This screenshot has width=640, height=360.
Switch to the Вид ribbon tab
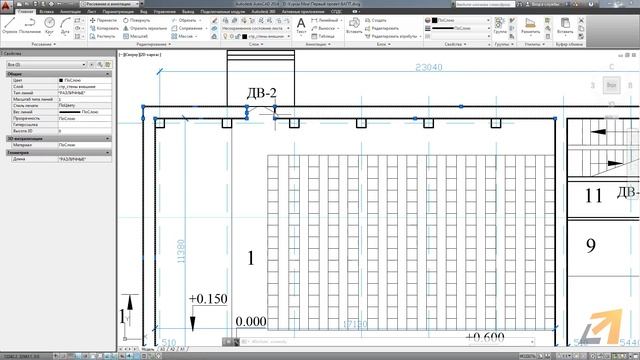tap(143, 11)
